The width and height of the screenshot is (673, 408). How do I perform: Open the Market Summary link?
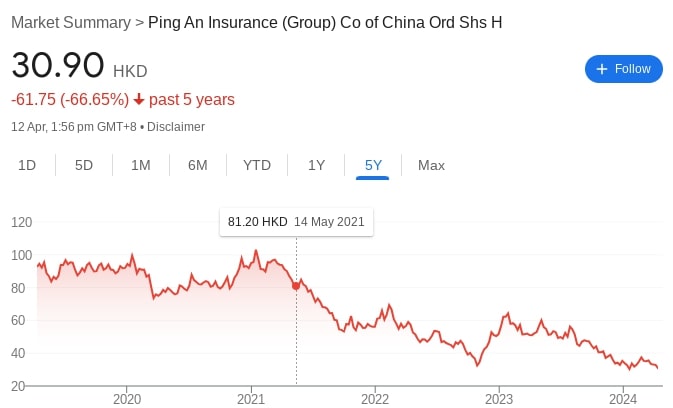[x=70, y=22]
